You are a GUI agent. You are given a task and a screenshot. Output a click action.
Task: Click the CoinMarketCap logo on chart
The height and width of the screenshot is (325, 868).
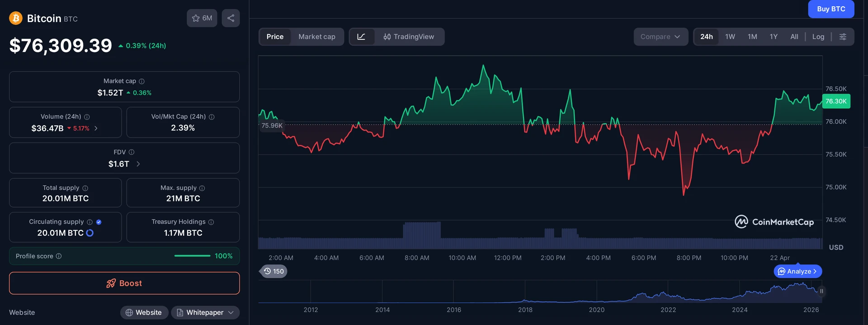(774, 222)
